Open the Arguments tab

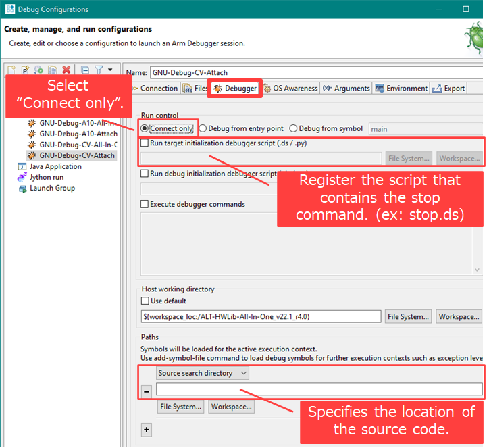pos(346,89)
